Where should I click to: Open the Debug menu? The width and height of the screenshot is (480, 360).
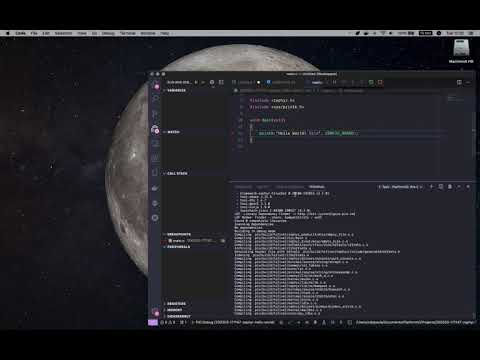coord(108,33)
